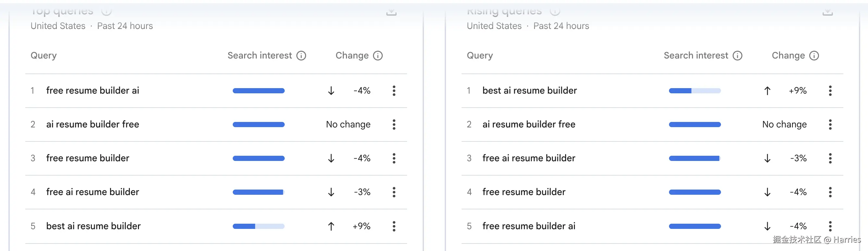Image resolution: width=868 pixels, height=251 pixels.
Task: Open more options for 'free ai resume builder' in Top queries
Action: click(393, 192)
